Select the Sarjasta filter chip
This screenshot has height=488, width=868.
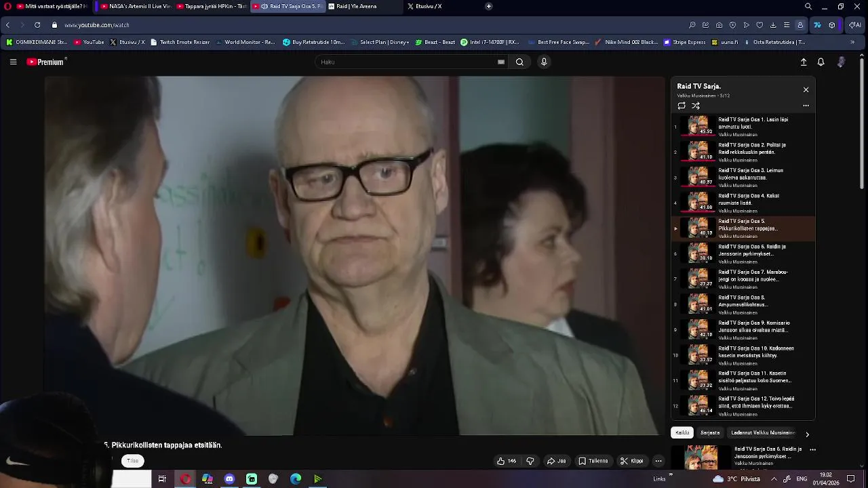point(710,432)
